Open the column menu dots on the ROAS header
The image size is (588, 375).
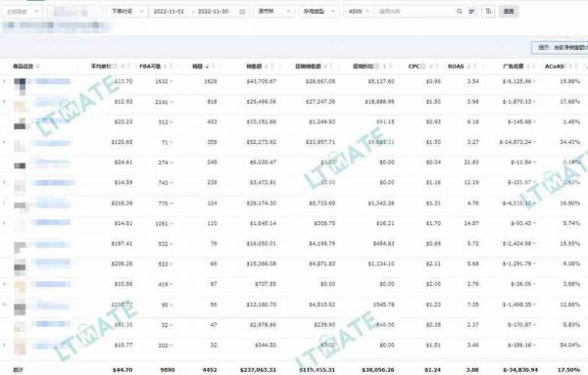(474, 67)
